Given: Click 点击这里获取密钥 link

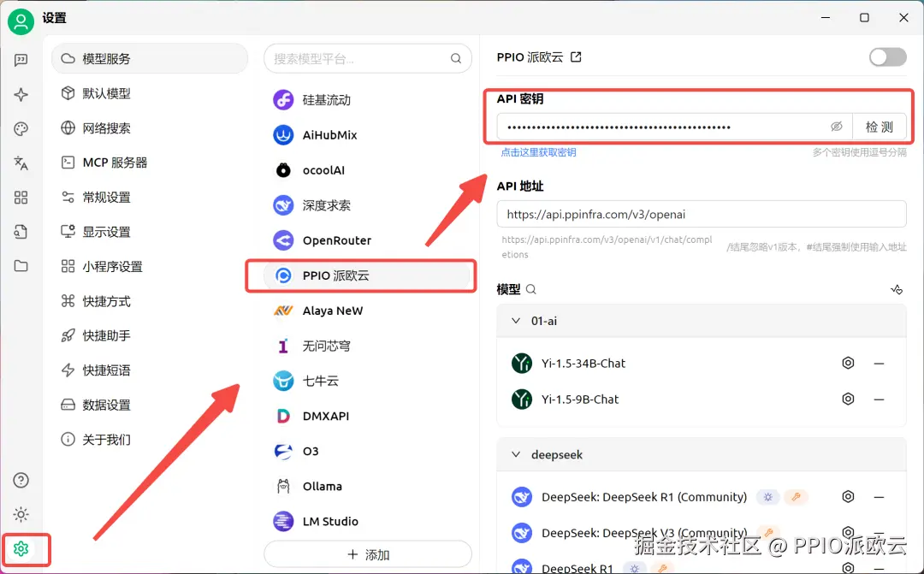Looking at the screenshot, I should pos(538,152).
